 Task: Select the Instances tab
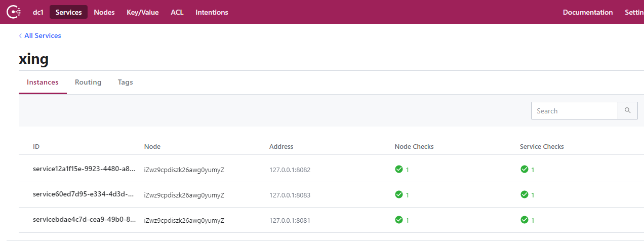tap(43, 82)
